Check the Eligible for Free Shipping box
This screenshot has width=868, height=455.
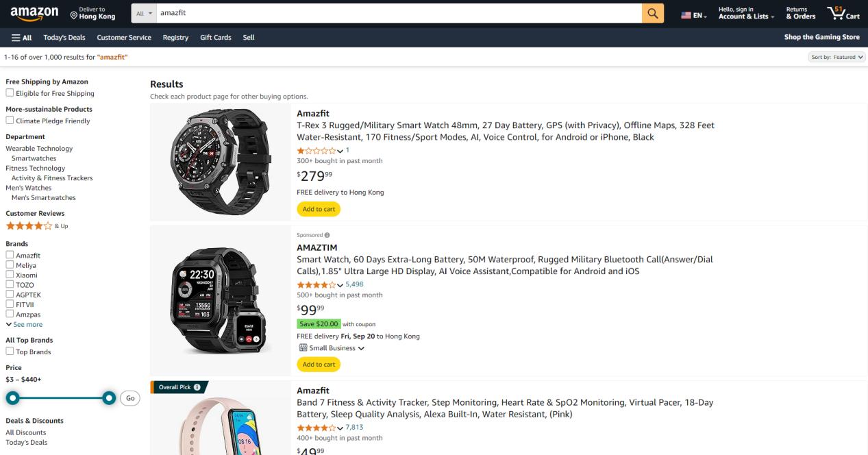click(x=10, y=93)
